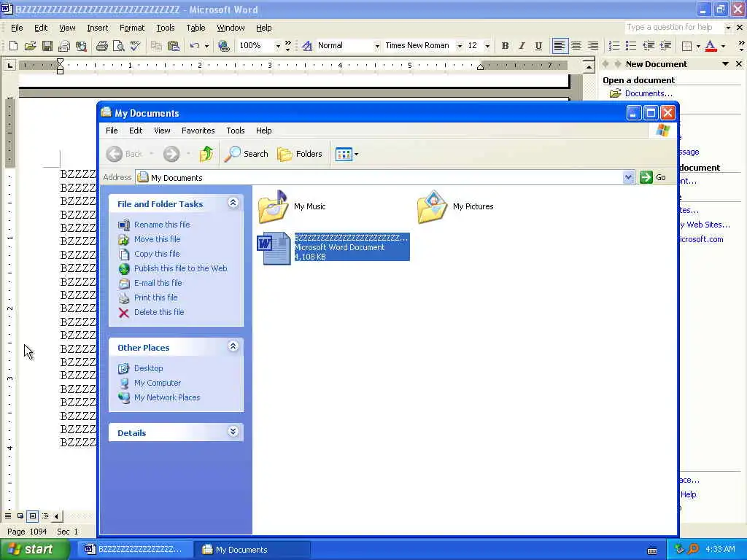Open the Zoom 100% dropdown
747x560 pixels.
[x=277, y=46]
